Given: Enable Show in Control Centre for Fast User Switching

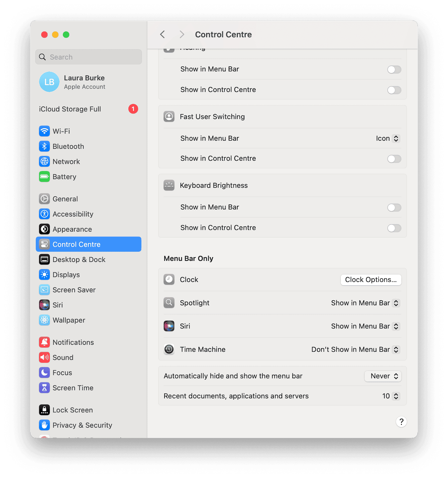Looking at the screenshot, I should 394,159.
